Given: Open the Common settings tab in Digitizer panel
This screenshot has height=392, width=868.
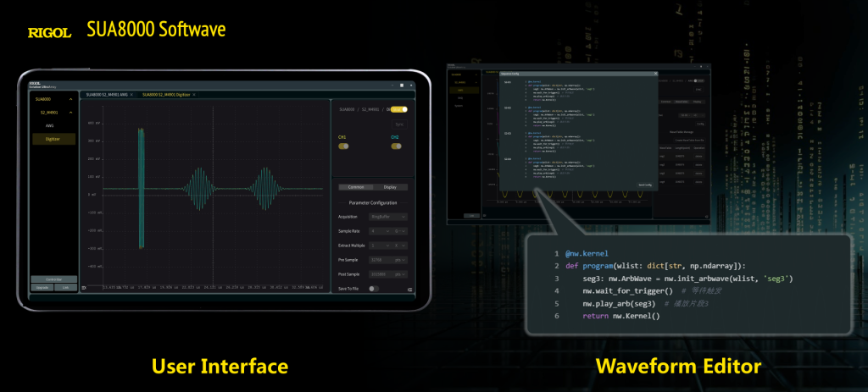Looking at the screenshot, I should pos(356,187).
